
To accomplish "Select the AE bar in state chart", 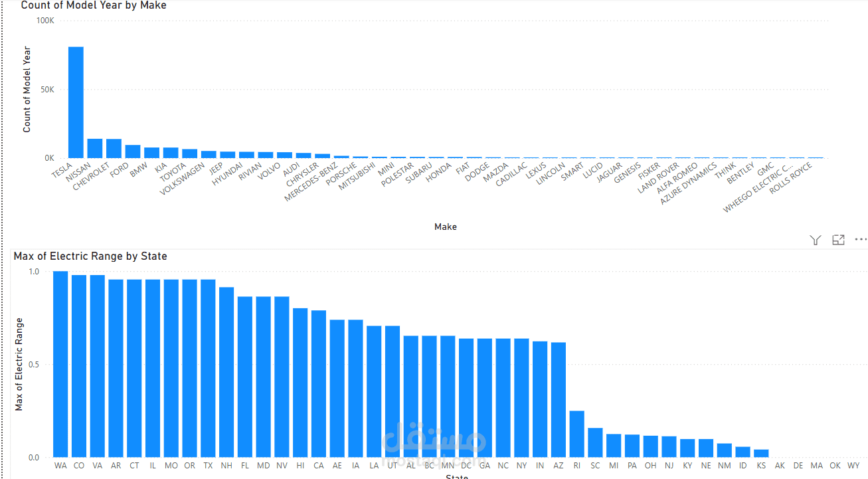I will (x=337, y=389).
